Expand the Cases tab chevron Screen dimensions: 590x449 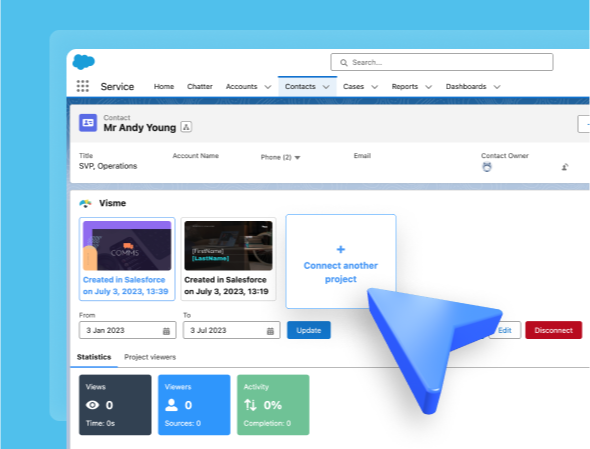(374, 87)
